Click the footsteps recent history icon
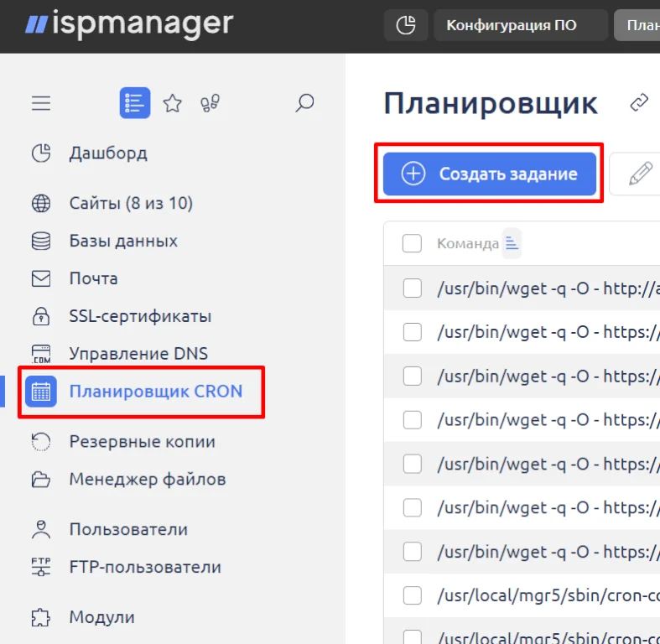The height and width of the screenshot is (644, 660). [x=210, y=103]
